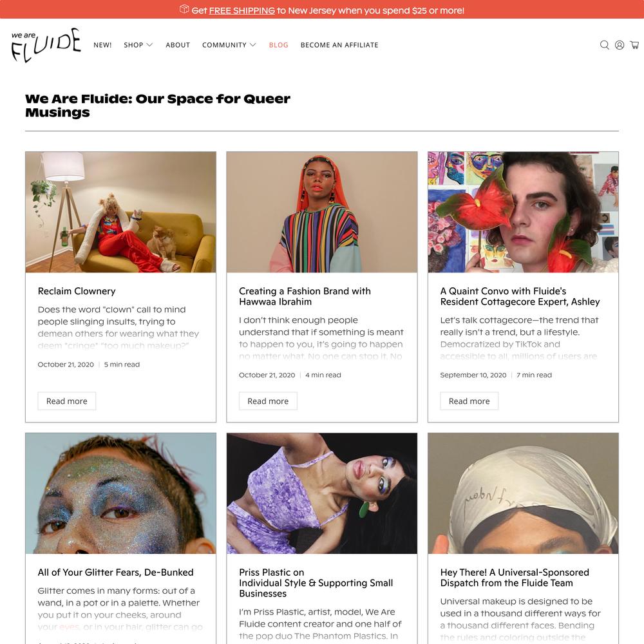
Task: Open the glitter face post thumbnail
Action: [x=121, y=493]
